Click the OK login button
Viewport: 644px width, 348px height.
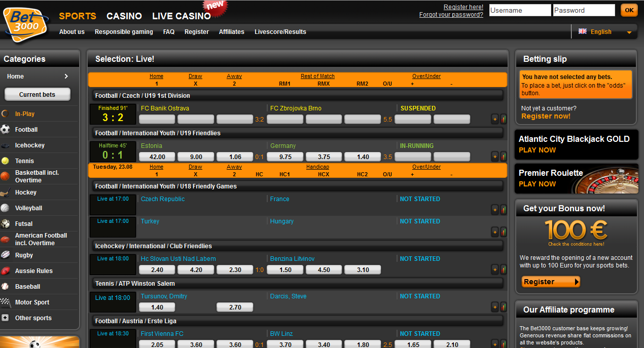click(629, 10)
